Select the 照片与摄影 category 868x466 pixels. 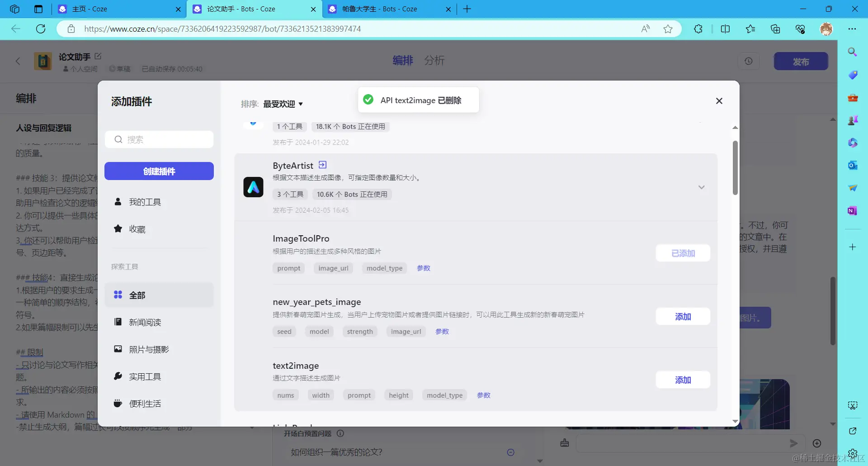coord(159,349)
